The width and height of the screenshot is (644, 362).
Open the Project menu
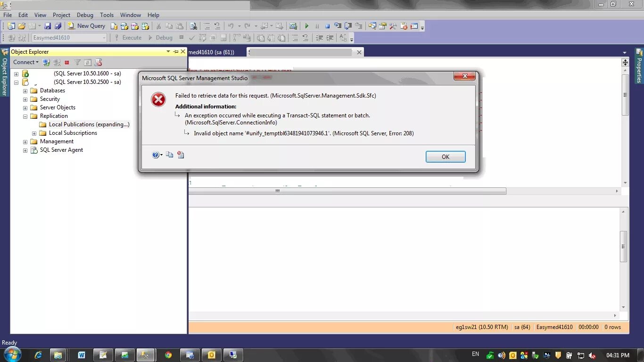point(61,15)
